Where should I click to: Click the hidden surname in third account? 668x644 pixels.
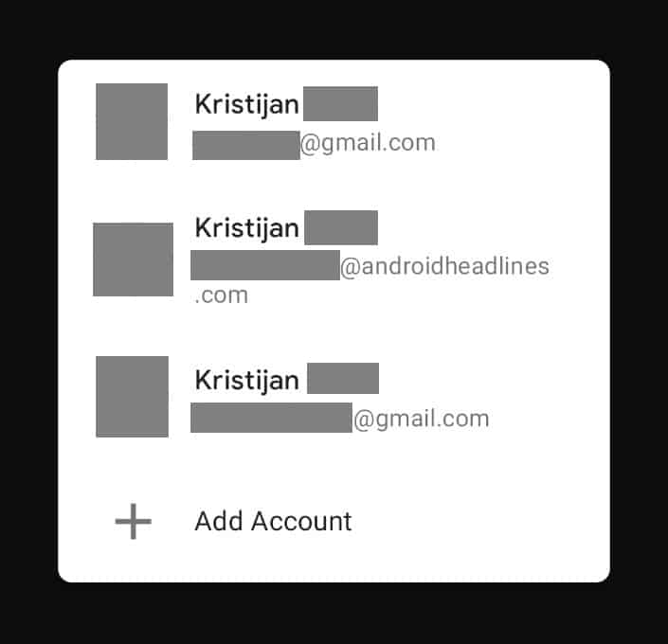click(343, 378)
